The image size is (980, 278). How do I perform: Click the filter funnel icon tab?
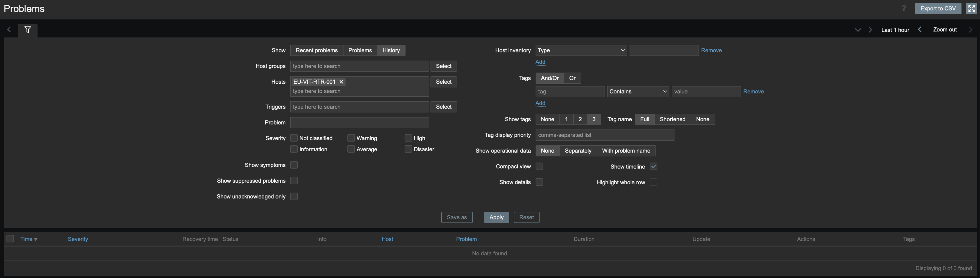coord(27,30)
